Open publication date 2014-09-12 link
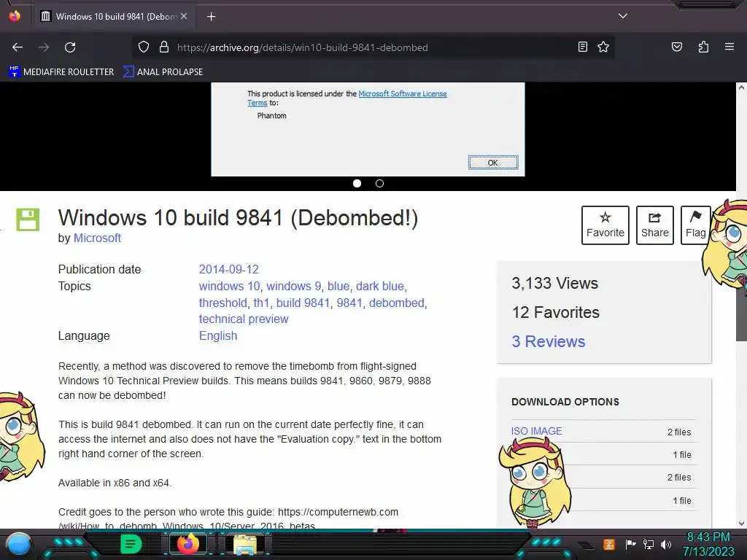This screenshot has height=560, width=747. 228,270
